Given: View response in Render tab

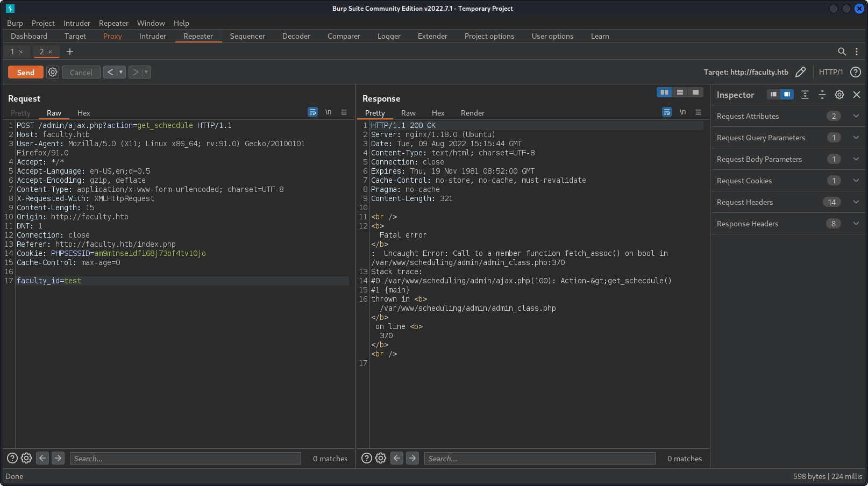Looking at the screenshot, I should [x=473, y=113].
